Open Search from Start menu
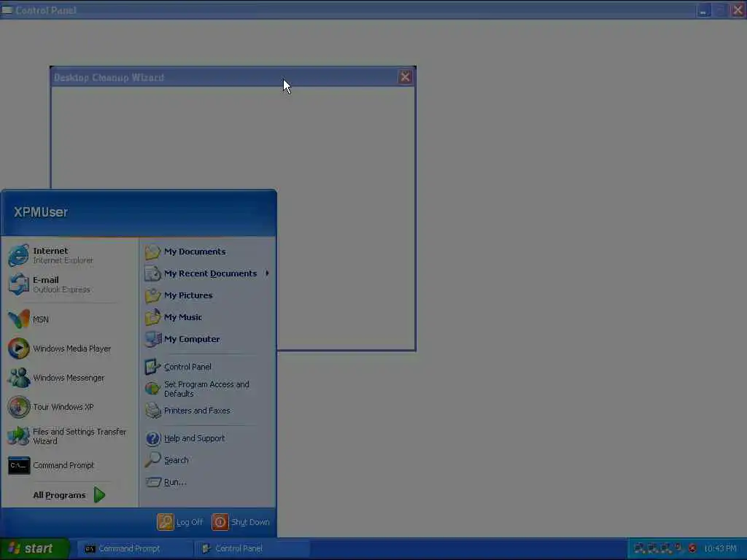 point(208,460)
